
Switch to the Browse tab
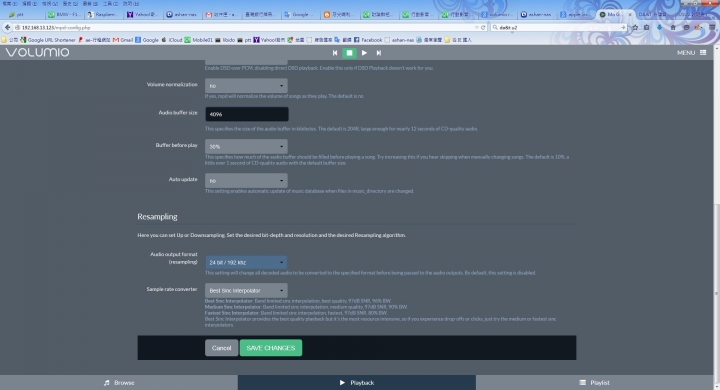pyautogui.click(x=119, y=383)
